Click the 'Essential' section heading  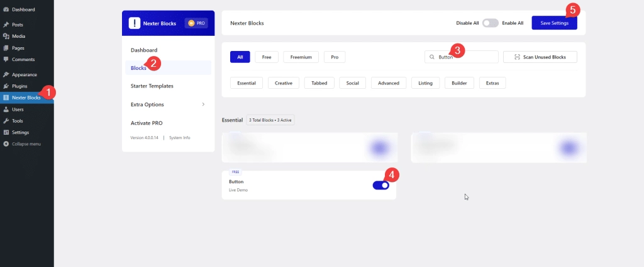[233, 120]
